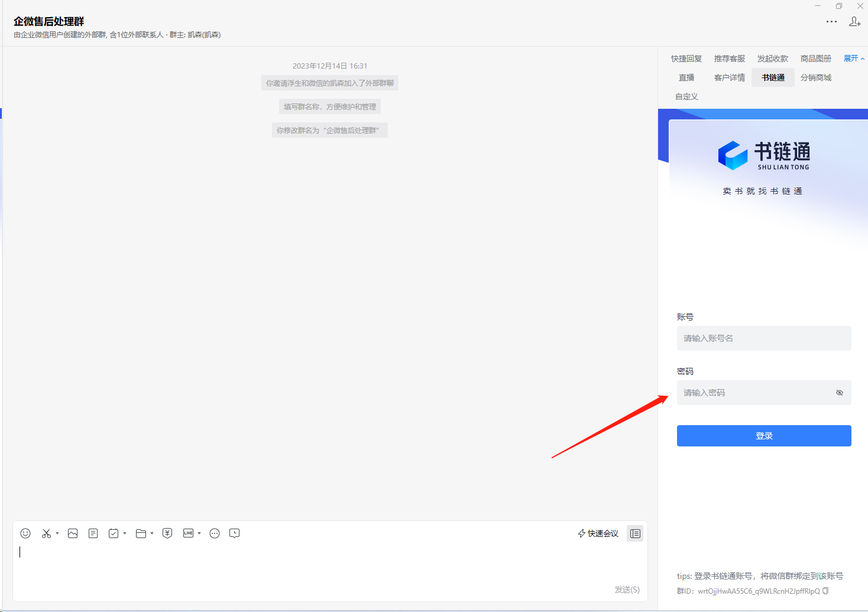Click the password input field

point(764,393)
